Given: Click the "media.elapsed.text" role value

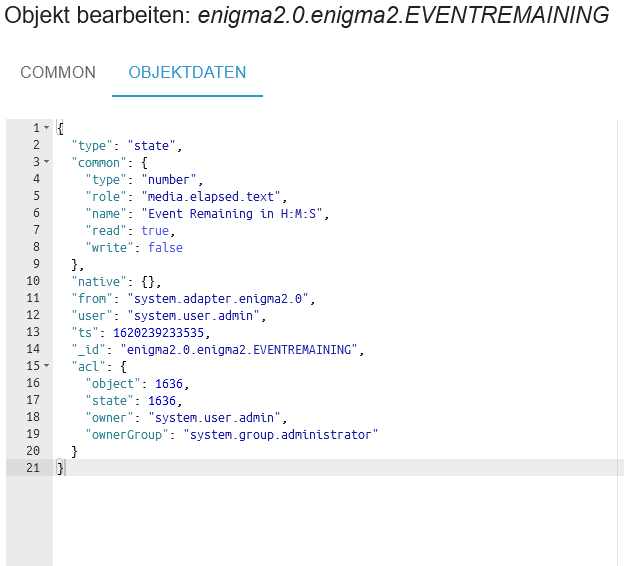Looking at the screenshot, I should 211,197.
